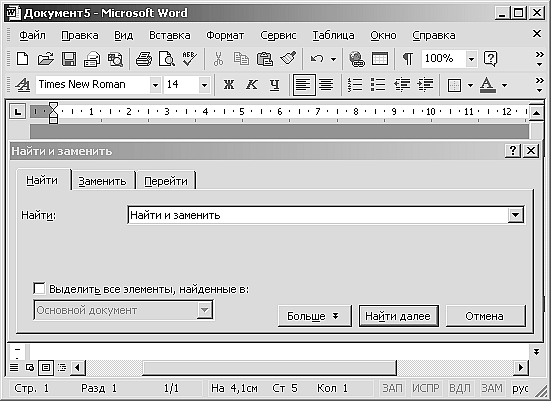The width and height of the screenshot is (551, 401).
Task: Open Styles and Formatting AA icon
Action: pos(23,84)
